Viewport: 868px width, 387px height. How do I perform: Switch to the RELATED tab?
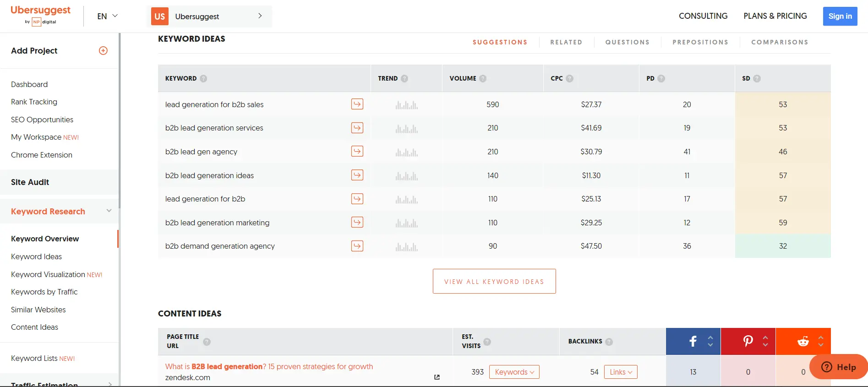(566, 42)
